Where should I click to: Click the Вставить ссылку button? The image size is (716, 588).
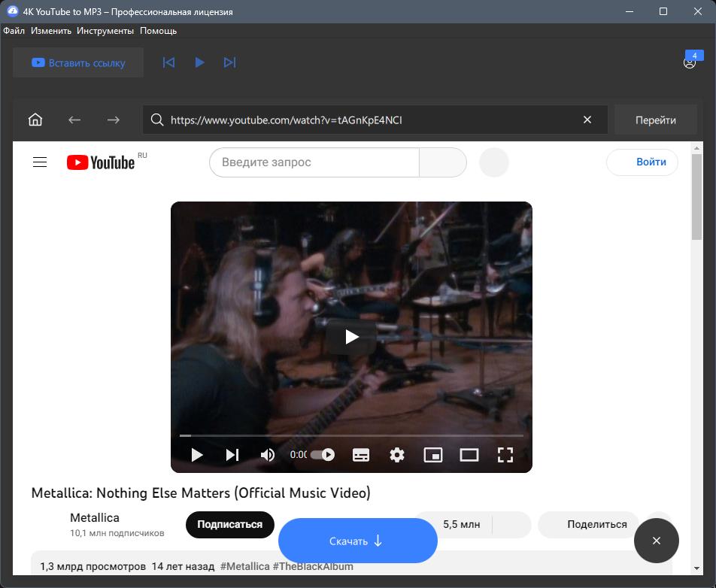pyautogui.click(x=78, y=62)
